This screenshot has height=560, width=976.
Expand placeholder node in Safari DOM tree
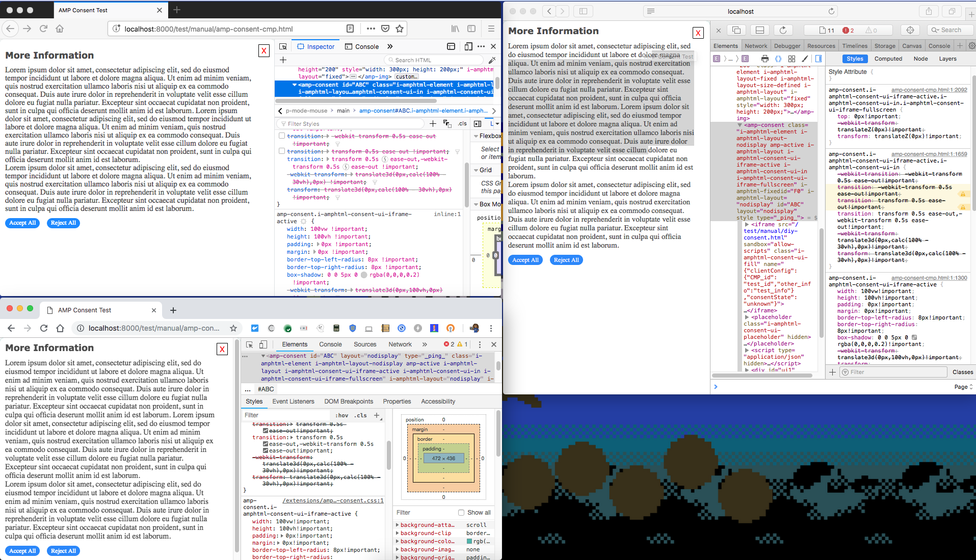click(x=747, y=317)
